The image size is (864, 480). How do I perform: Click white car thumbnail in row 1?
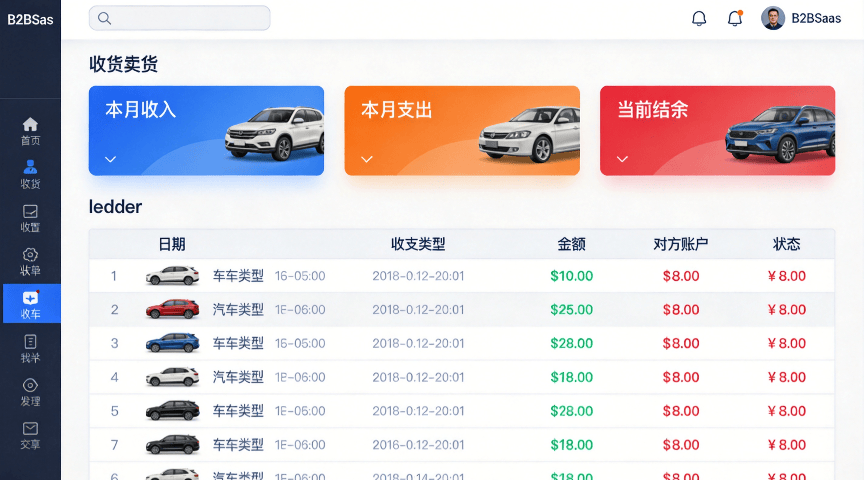click(172, 276)
